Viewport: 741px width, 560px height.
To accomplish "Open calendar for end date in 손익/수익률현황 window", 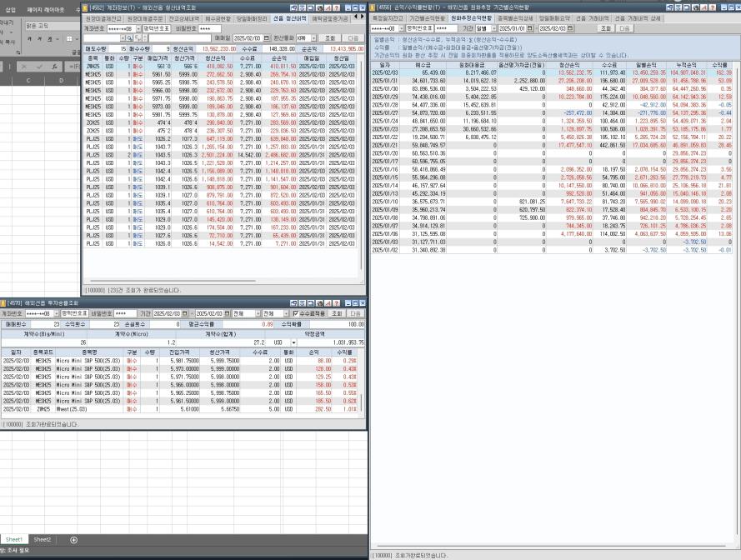I will (570, 28).
